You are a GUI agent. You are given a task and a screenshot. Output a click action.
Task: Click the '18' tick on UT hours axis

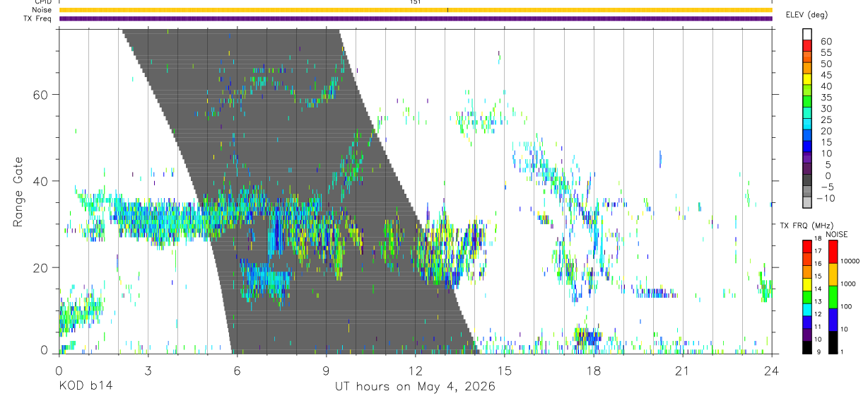pyautogui.click(x=594, y=370)
